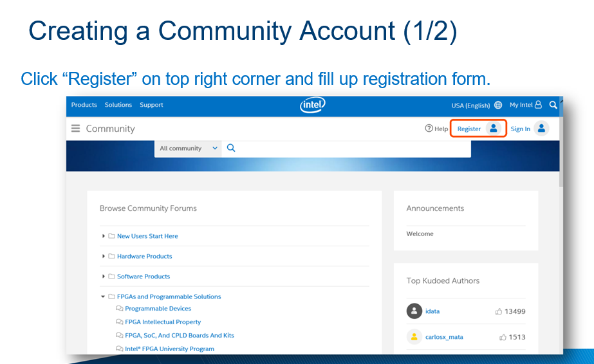Click the globe language icon

[x=498, y=105]
